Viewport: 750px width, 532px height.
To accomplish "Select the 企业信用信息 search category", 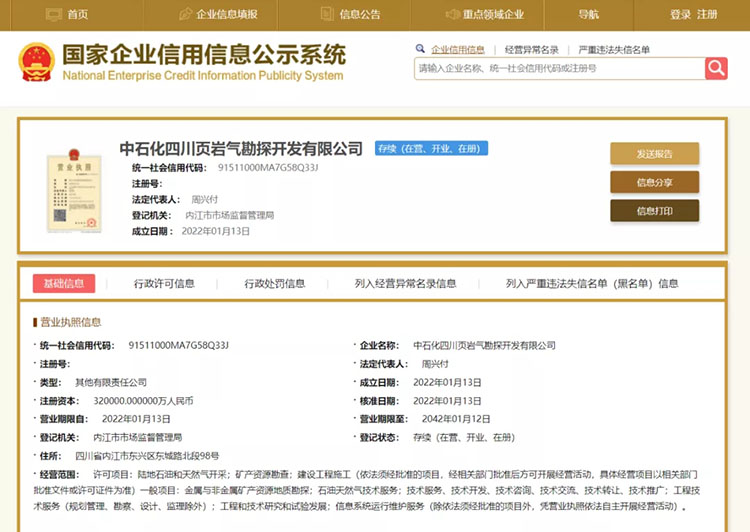I will (x=458, y=50).
